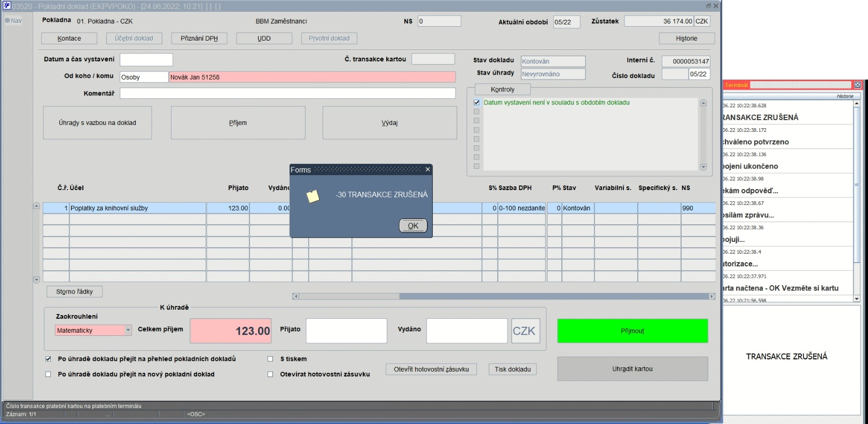Open Přiznání DPH
The height and width of the screenshot is (424, 868).
click(199, 38)
